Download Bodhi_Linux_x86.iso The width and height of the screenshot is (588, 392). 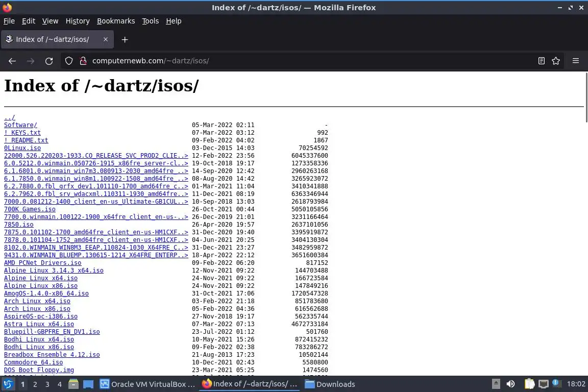click(x=39, y=347)
